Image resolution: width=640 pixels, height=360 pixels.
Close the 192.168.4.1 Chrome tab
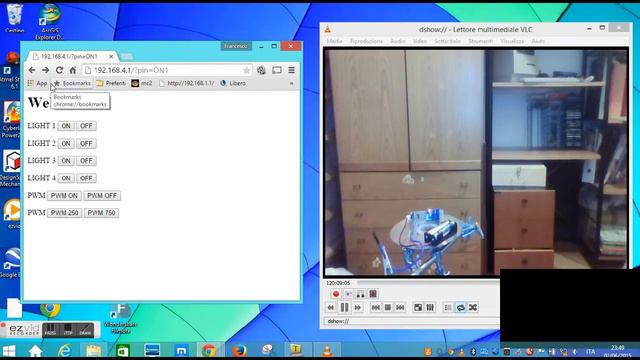111,56
